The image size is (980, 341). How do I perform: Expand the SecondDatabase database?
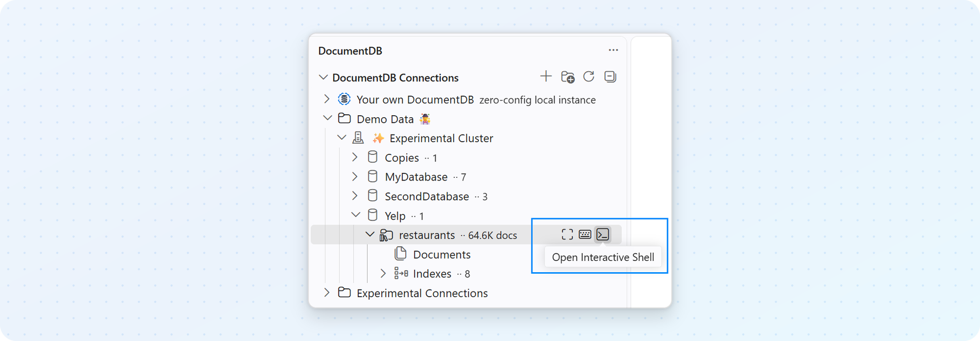[x=355, y=196]
